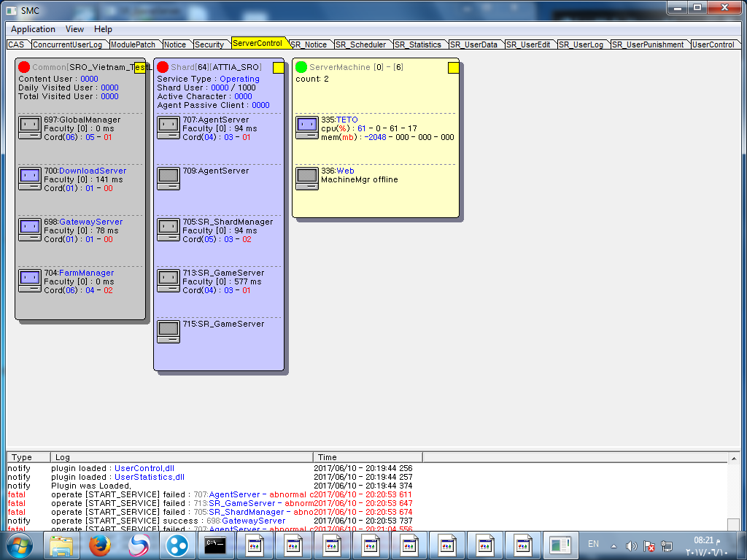This screenshot has height=560, width=747.
Task: Click the DownloadServer link text
Action: [93, 171]
